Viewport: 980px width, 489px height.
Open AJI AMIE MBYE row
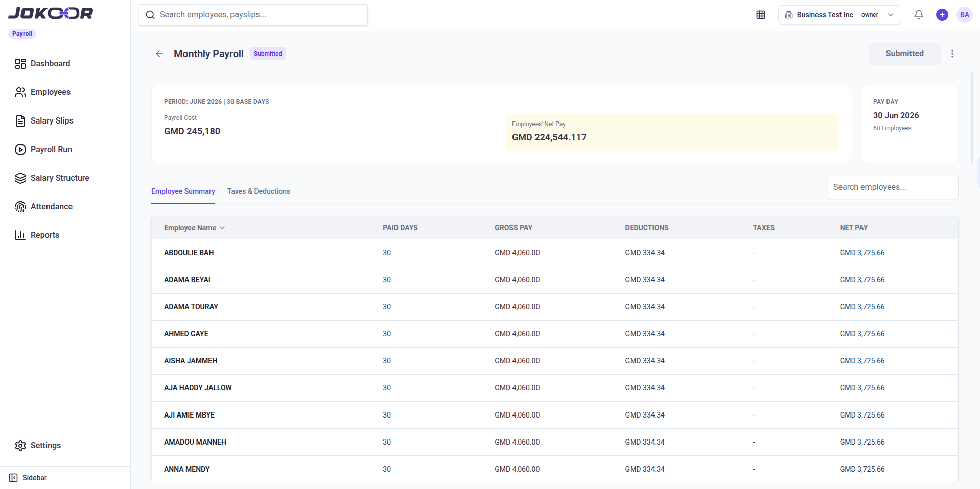555,415
